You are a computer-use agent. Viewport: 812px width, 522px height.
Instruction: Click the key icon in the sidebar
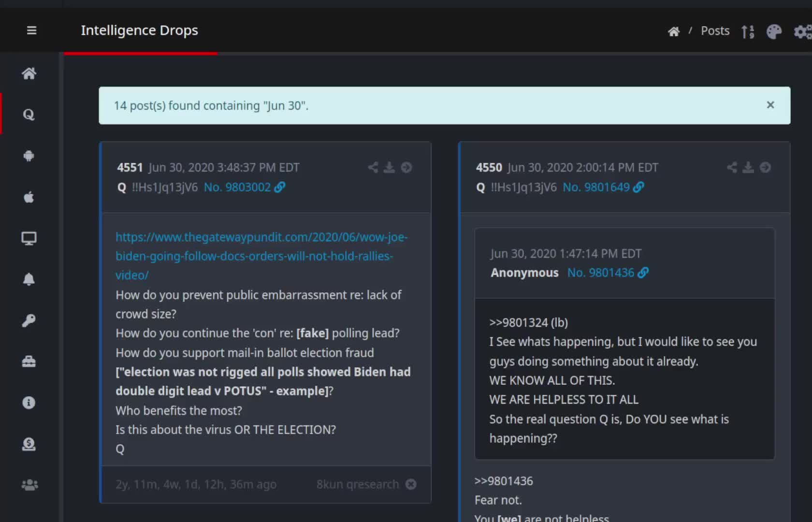[29, 320]
